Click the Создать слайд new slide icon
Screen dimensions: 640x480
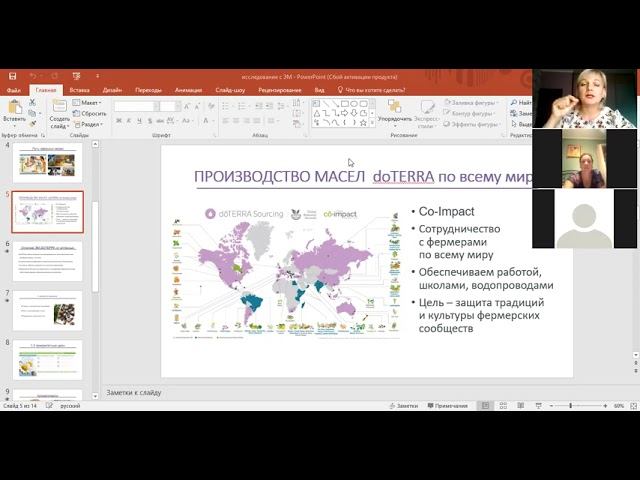click(x=59, y=107)
